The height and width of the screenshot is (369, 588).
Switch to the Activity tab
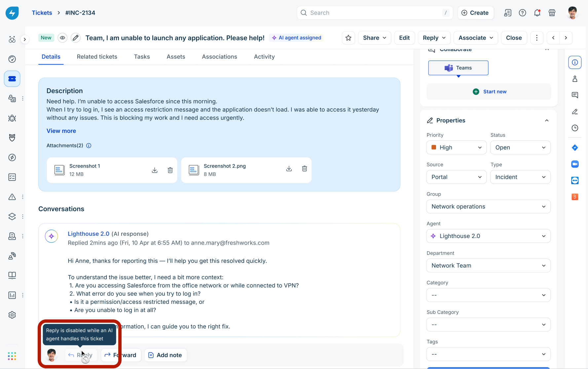tap(264, 57)
